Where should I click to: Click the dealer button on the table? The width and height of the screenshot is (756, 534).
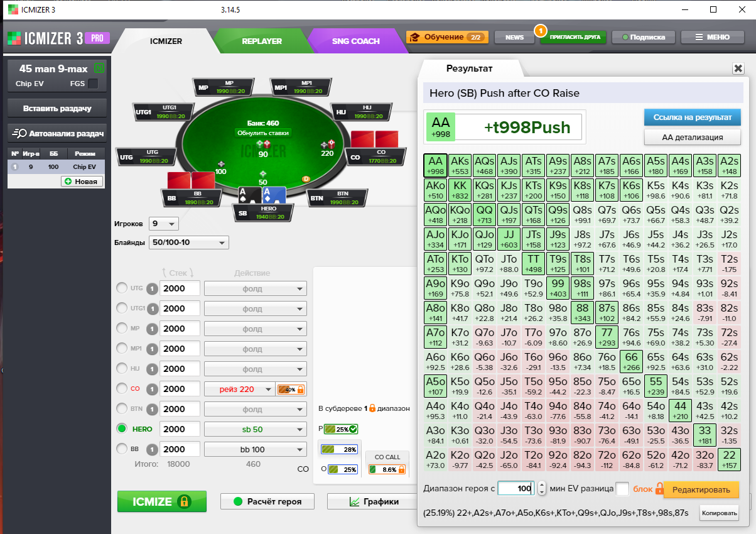tap(306, 179)
